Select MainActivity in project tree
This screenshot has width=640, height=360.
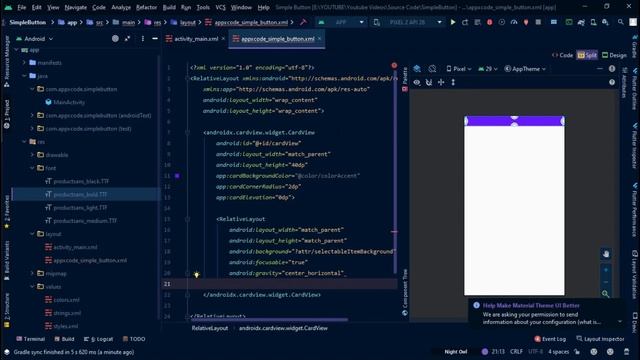coord(65,102)
